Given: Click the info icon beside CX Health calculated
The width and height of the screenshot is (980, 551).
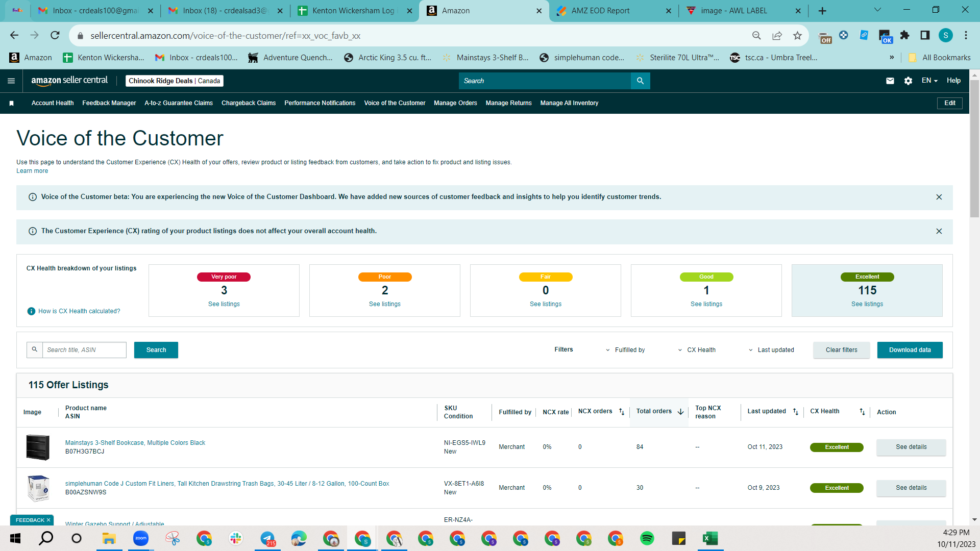Looking at the screenshot, I should (31, 311).
